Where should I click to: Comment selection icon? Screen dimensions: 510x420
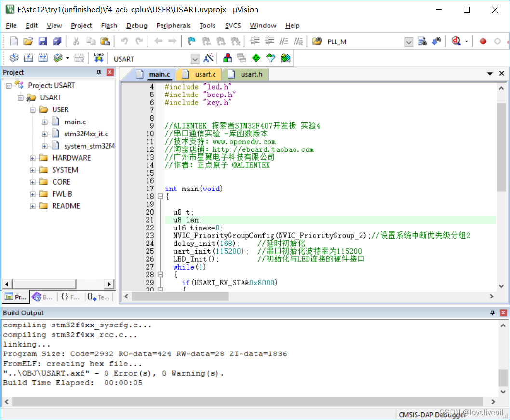click(x=283, y=41)
